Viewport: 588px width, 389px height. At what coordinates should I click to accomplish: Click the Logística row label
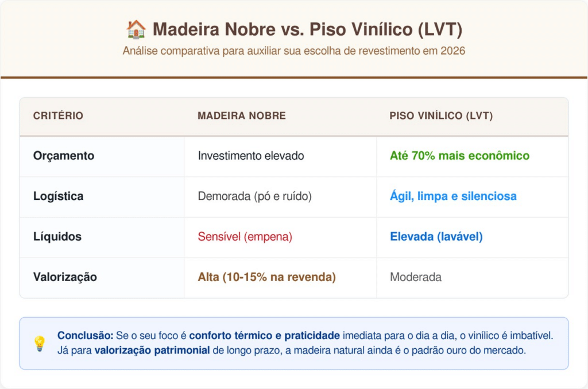58,196
